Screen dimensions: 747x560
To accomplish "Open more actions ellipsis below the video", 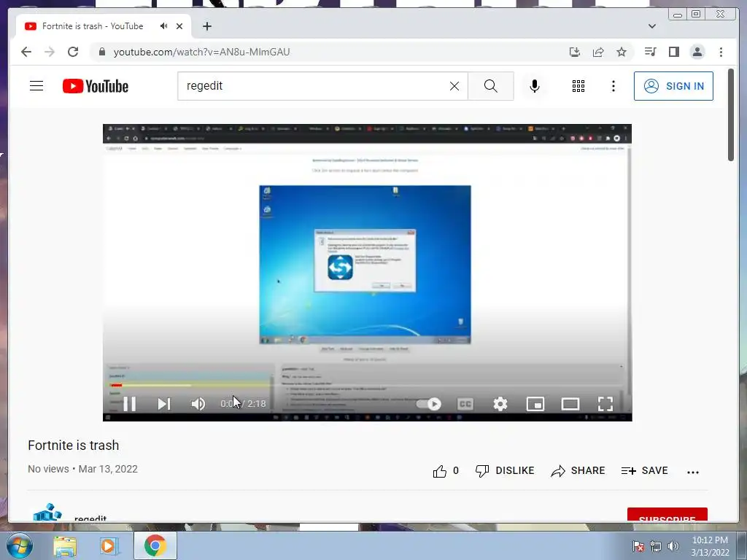I will coord(693,472).
